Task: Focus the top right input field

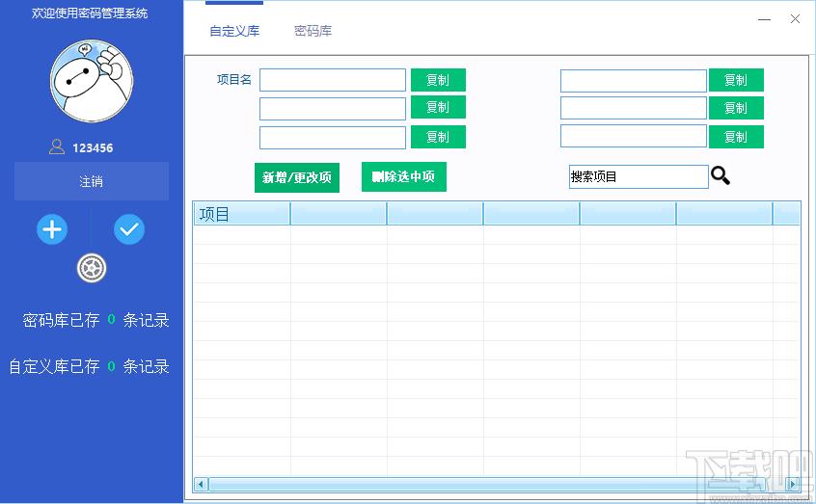Action: (634, 81)
